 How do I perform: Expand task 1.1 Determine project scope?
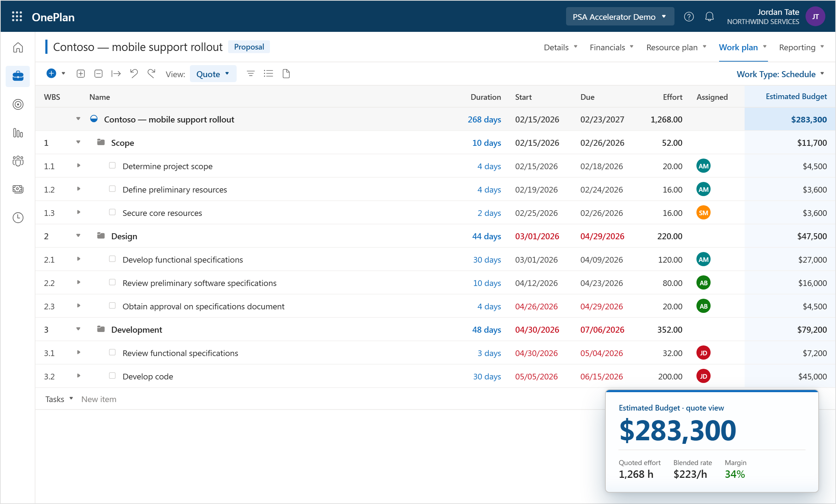point(79,165)
